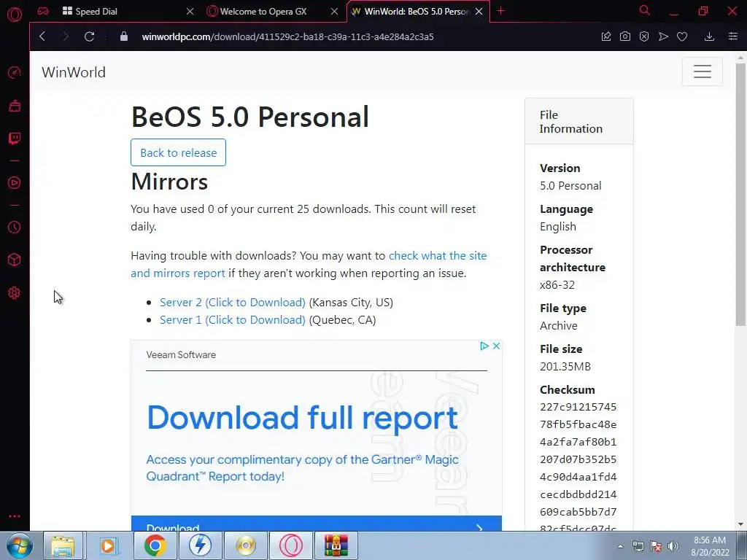The image size is (747, 560).
Task: Open media player from taskbar
Action: click(109, 545)
